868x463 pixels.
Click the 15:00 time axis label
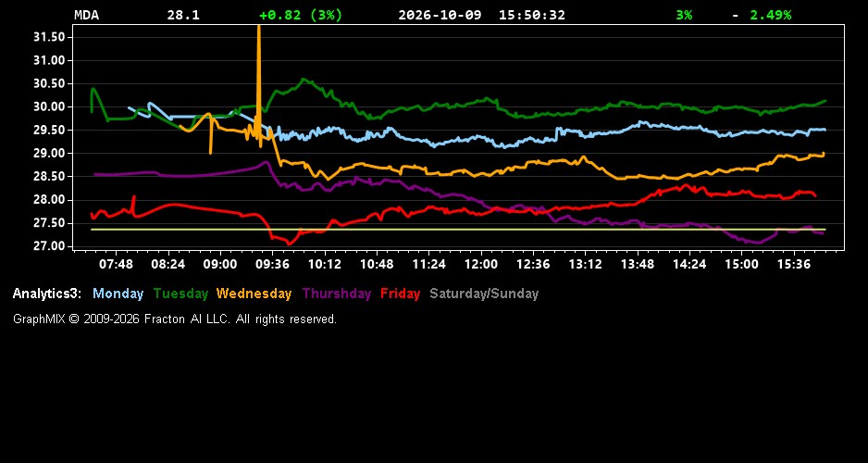pos(742,265)
